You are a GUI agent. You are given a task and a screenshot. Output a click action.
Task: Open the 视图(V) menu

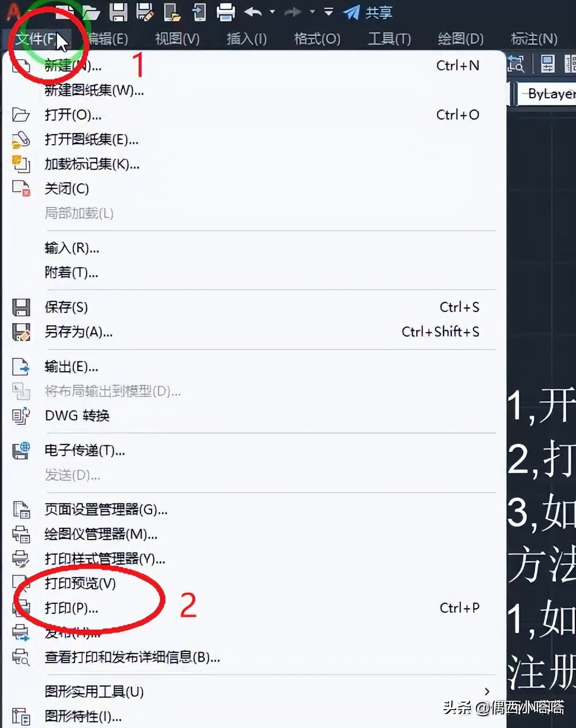(x=177, y=39)
